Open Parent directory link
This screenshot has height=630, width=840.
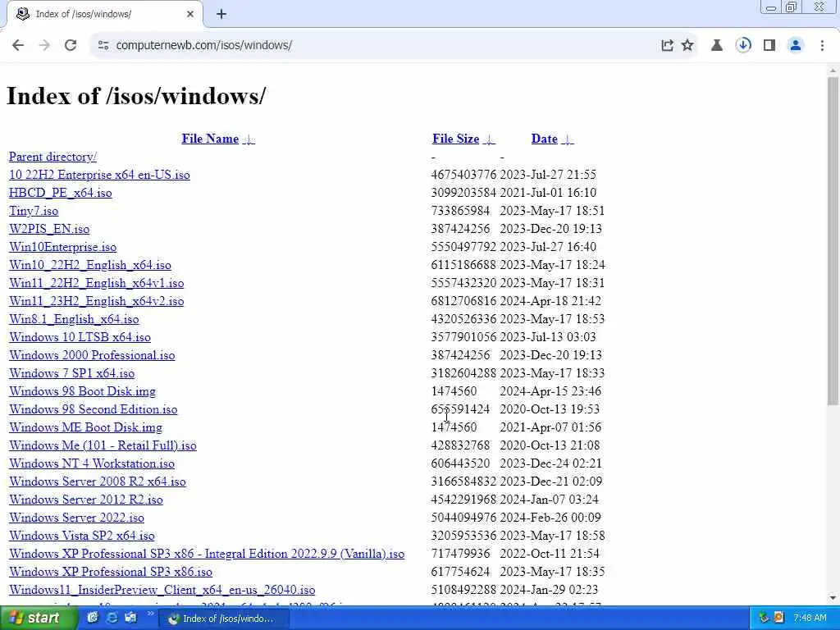[53, 157]
